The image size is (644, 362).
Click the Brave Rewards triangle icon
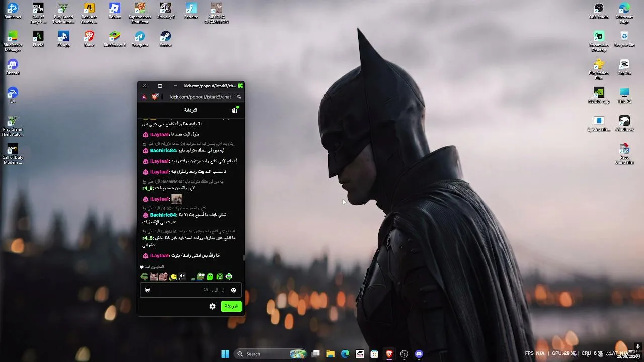coord(144,97)
